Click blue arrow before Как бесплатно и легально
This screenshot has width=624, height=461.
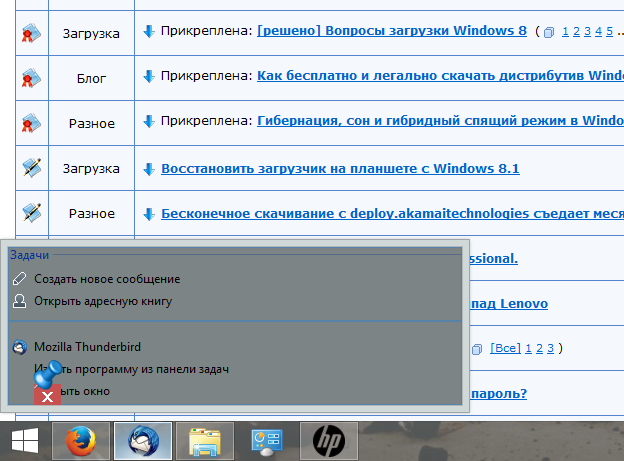tap(149, 76)
